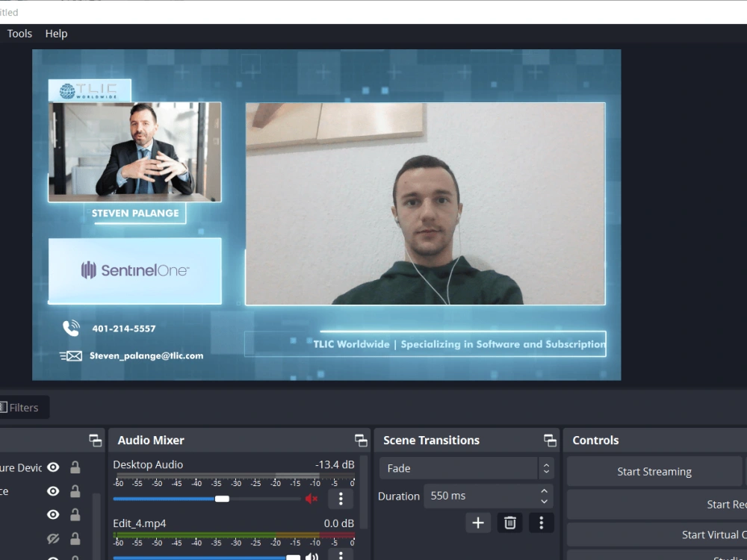Click the '-13.4 dB' volume readout

tap(335, 464)
